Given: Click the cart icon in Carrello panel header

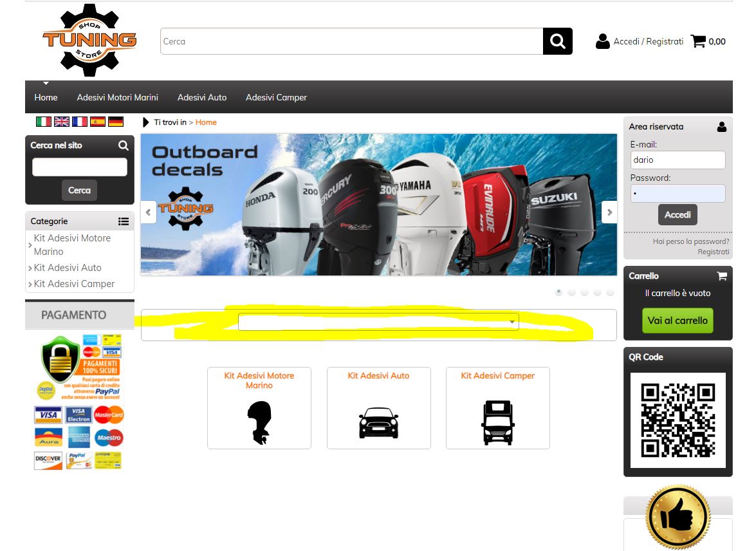Looking at the screenshot, I should [722, 276].
